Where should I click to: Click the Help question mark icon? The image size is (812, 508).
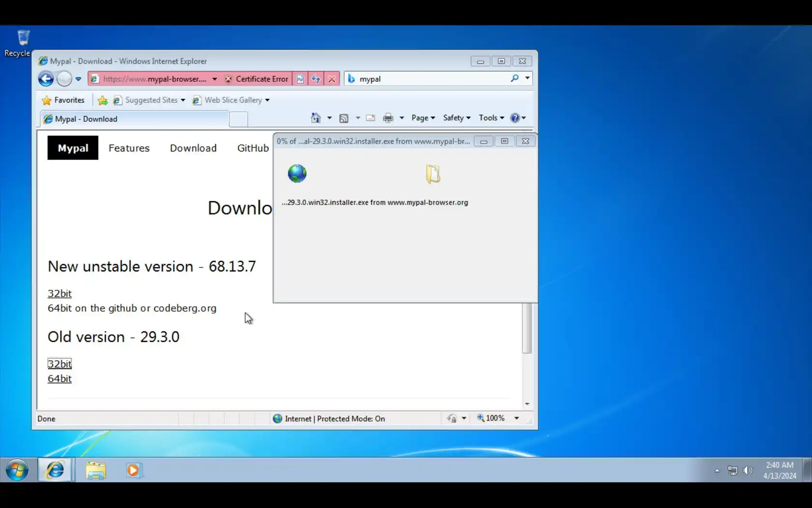[515, 118]
